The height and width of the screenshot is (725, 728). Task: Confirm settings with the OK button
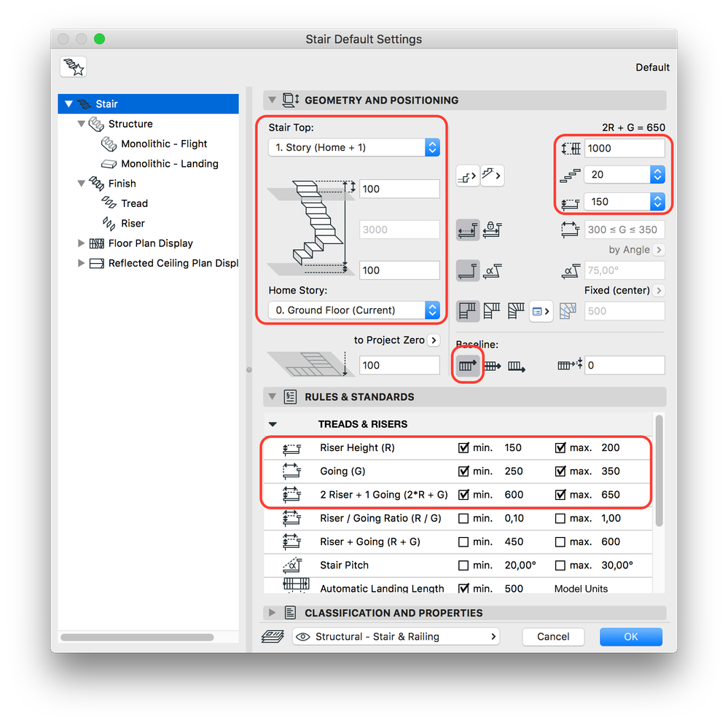tap(630, 636)
